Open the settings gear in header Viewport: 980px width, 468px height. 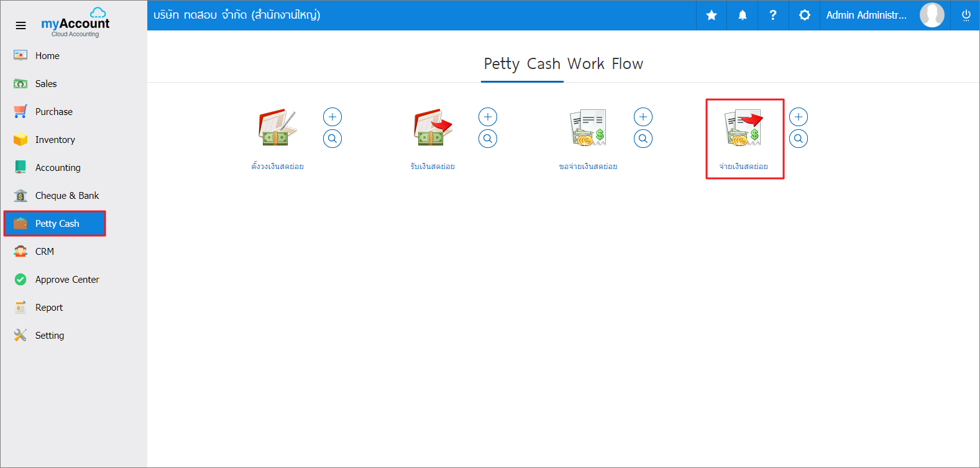805,15
